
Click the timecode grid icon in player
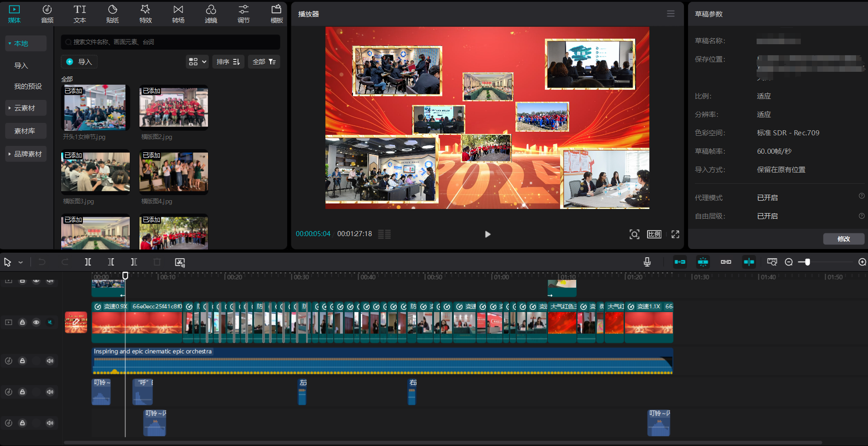384,234
